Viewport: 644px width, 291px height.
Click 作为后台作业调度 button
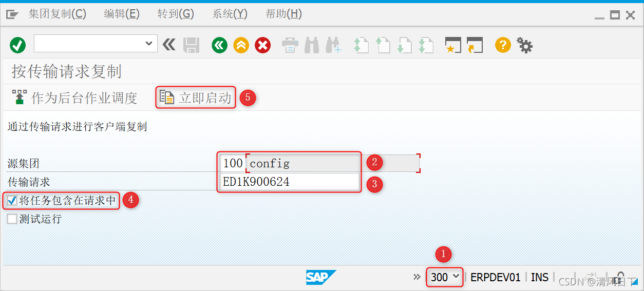tap(74, 98)
